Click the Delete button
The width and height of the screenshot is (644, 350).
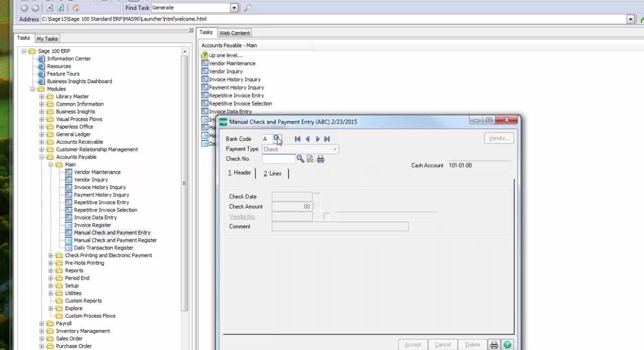point(472,345)
